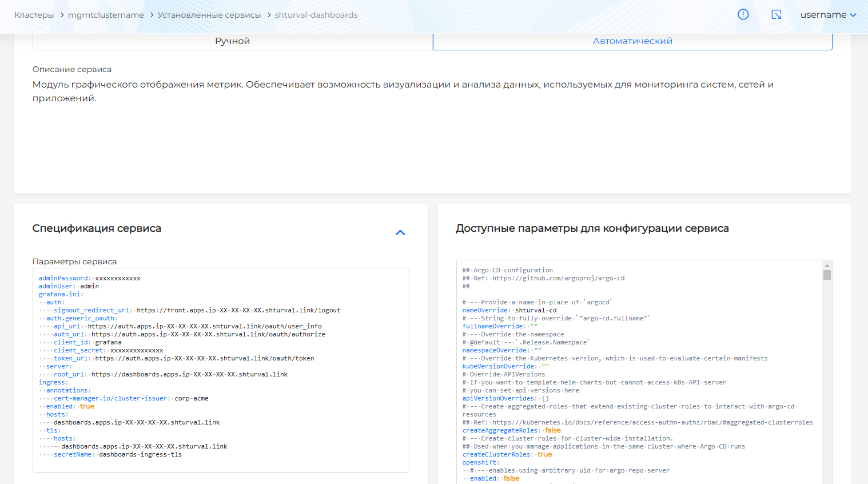Viewport: 868px width, 484px height.
Task: Open the info circle icon in header
Action: click(743, 14)
